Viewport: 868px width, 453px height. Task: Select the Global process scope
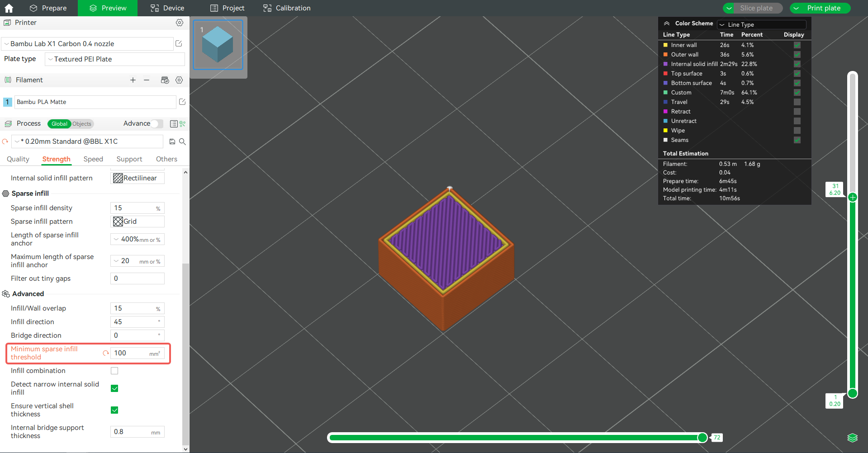[x=59, y=124]
